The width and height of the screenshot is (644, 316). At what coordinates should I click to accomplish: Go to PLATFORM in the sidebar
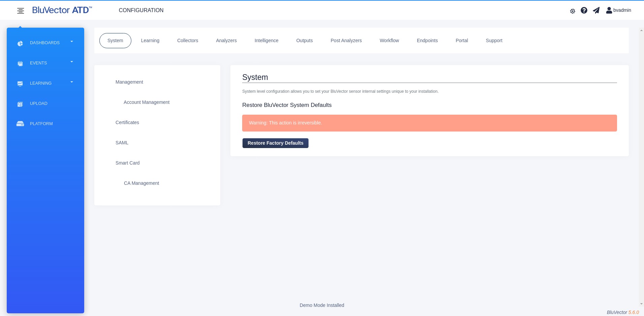click(x=41, y=124)
